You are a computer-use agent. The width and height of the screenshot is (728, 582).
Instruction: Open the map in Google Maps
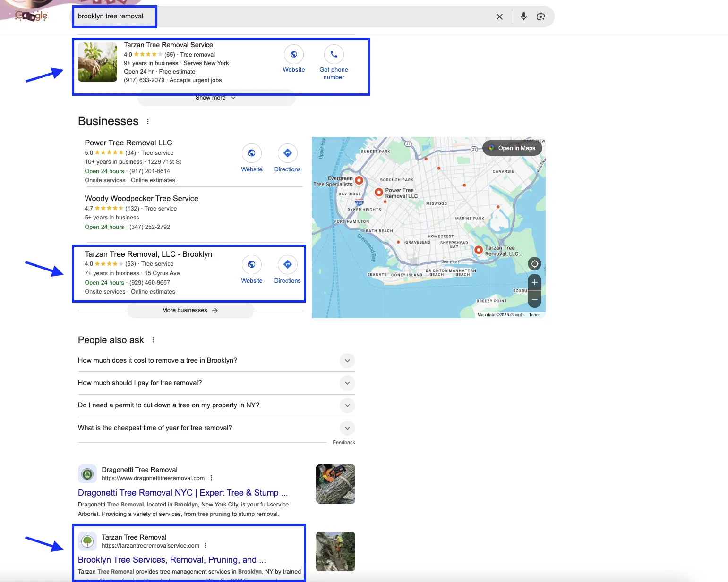click(512, 148)
